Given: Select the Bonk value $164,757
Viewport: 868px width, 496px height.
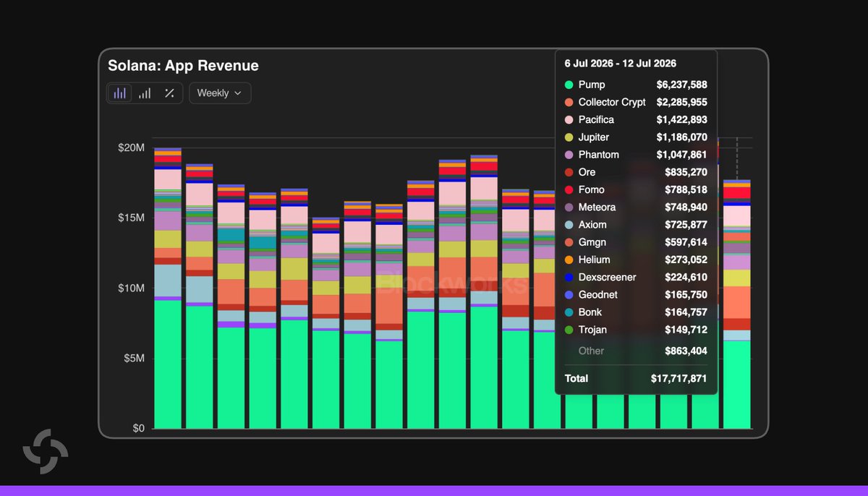Looking at the screenshot, I should (686, 312).
